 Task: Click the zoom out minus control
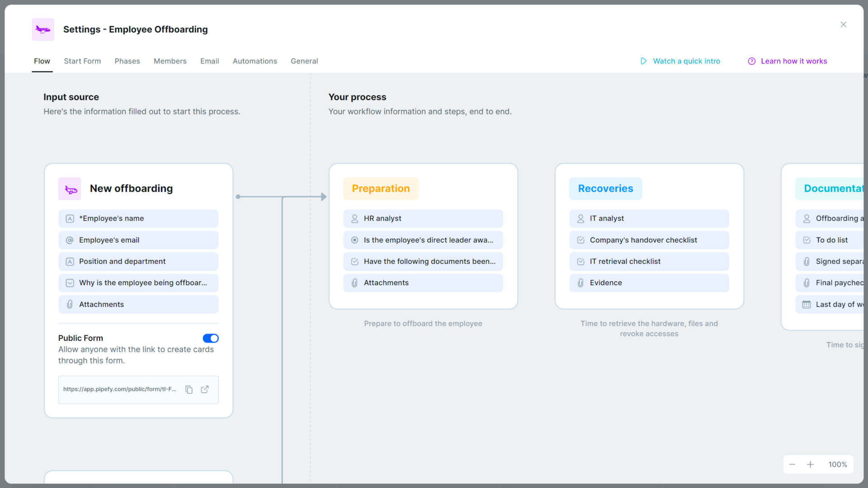(792, 464)
